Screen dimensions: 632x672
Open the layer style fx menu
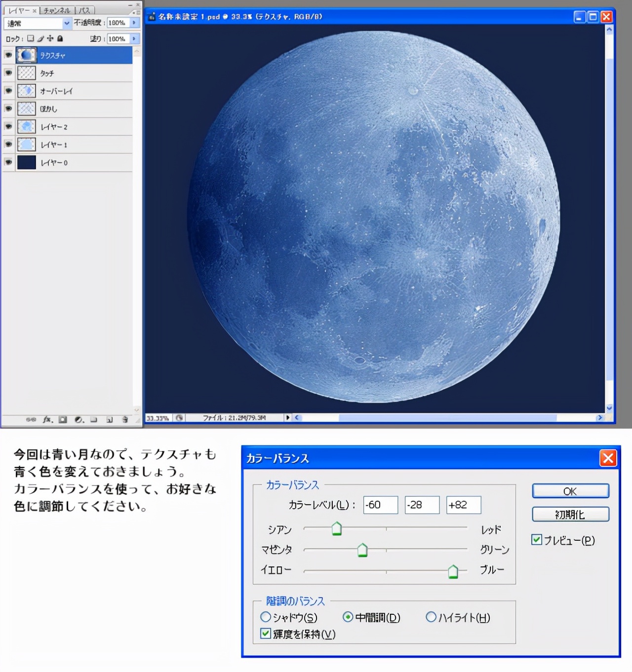(47, 419)
